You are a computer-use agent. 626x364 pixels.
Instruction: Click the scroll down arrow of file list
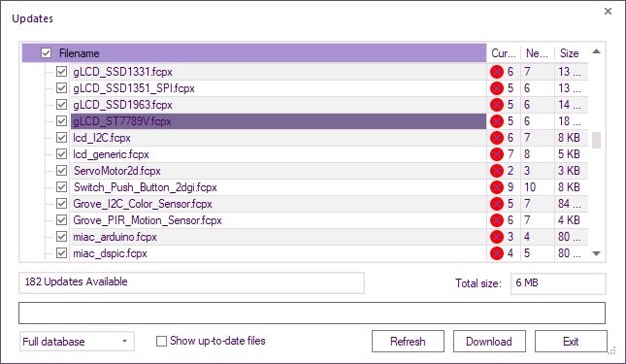(596, 253)
